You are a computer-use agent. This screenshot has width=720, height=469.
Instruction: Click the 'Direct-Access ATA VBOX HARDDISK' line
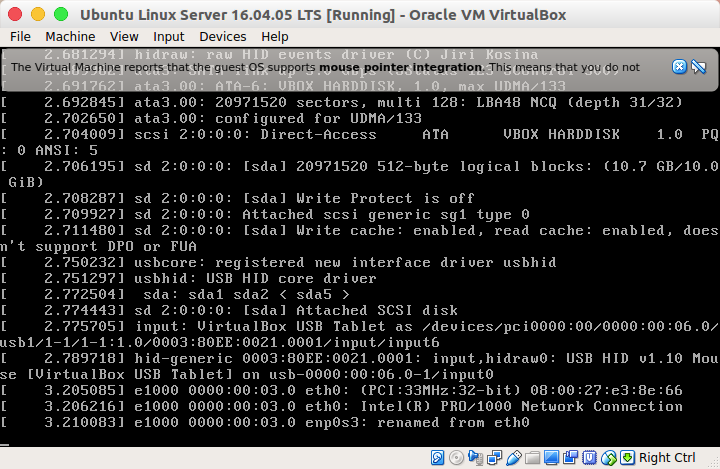pos(360,135)
